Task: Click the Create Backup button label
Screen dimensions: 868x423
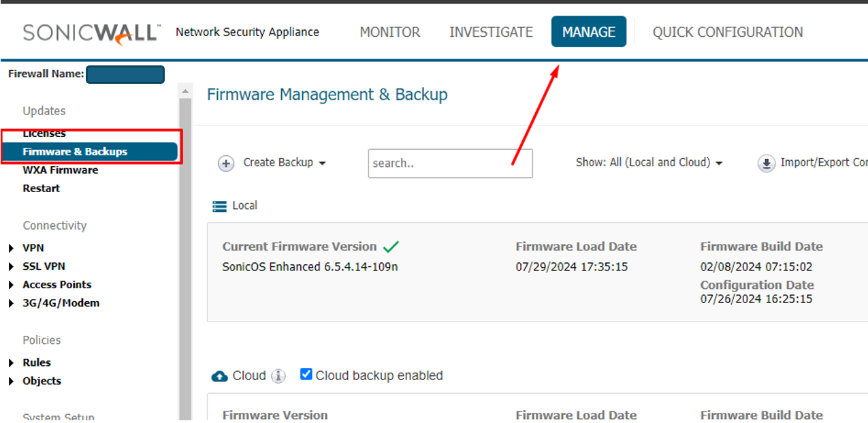Action: (278, 163)
